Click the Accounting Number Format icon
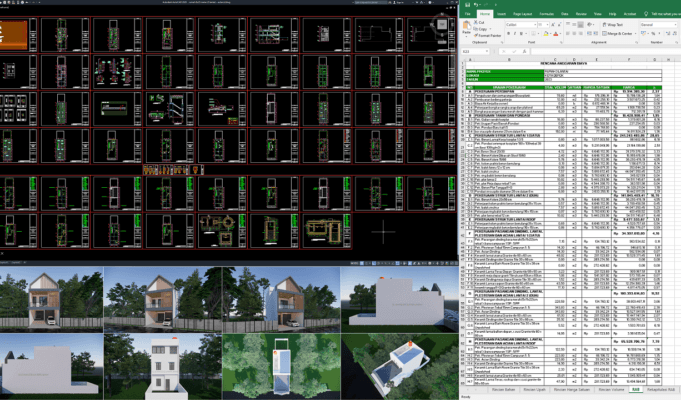 click(643, 33)
